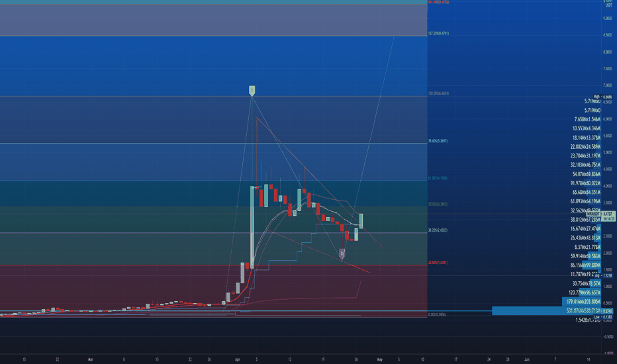Select volume profile row 65.68Mx84.351M

click(x=587, y=193)
